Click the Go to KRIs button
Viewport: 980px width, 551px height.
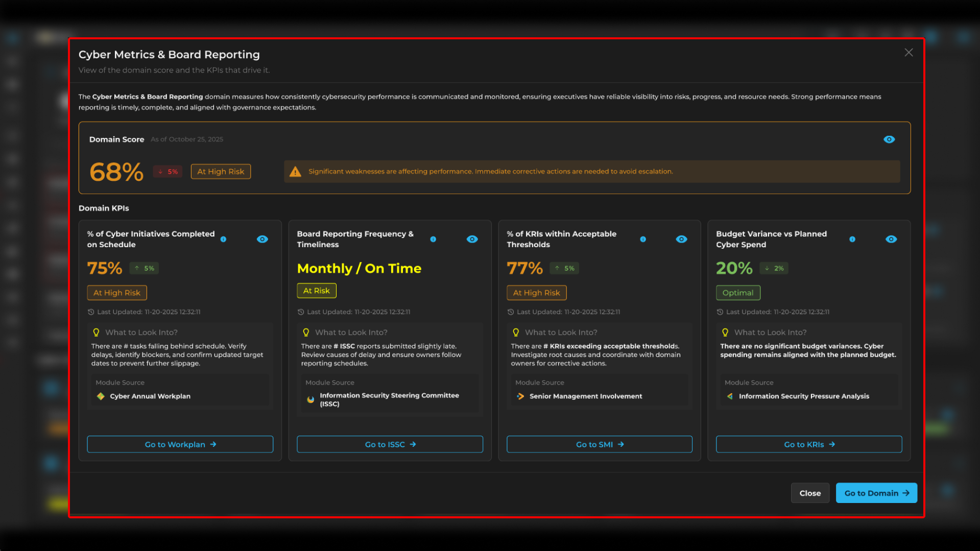pyautogui.click(x=809, y=444)
